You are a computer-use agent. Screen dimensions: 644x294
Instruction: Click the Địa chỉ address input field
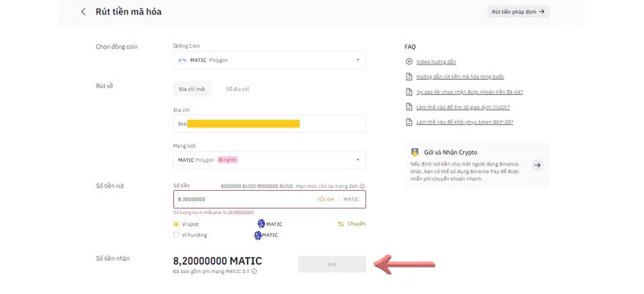click(270, 124)
